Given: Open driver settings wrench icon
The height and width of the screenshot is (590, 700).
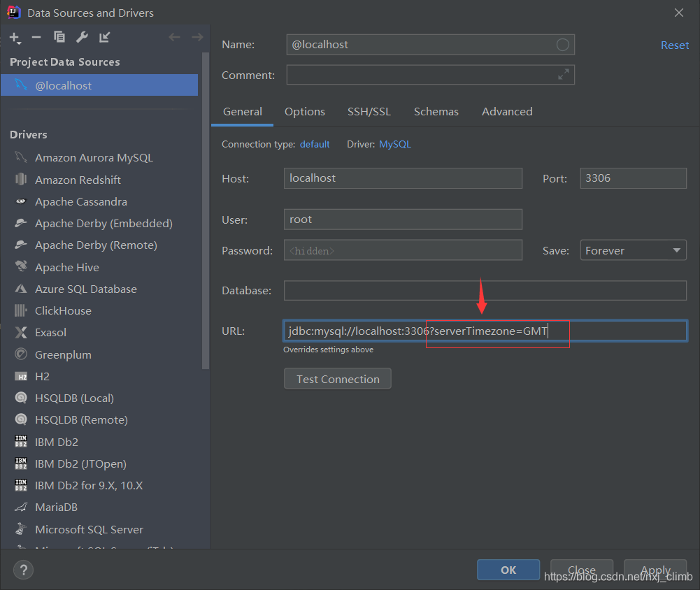Looking at the screenshot, I should 82,37.
